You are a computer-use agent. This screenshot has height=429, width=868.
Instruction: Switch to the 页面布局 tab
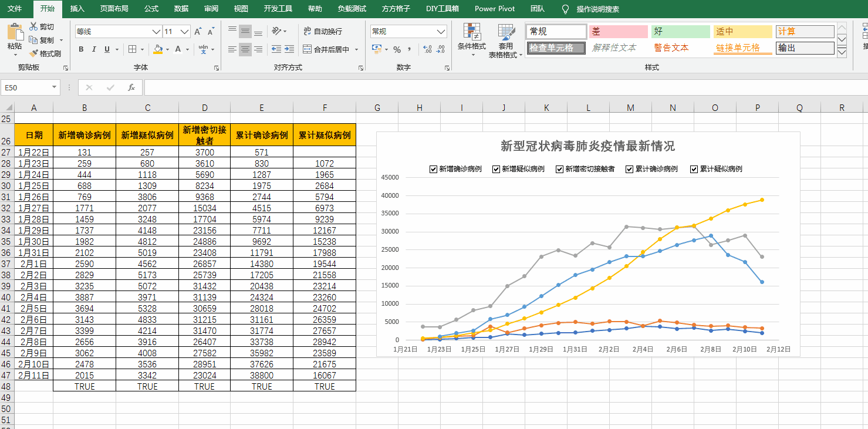114,9
